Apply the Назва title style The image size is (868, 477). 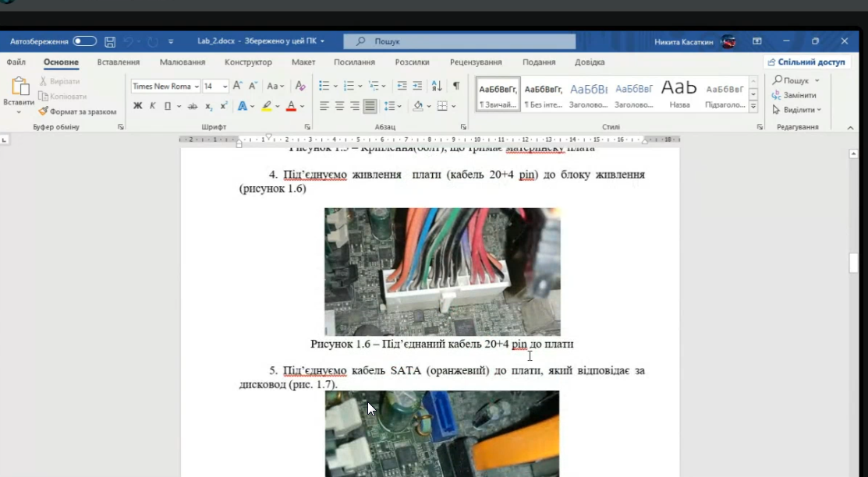(679, 94)
